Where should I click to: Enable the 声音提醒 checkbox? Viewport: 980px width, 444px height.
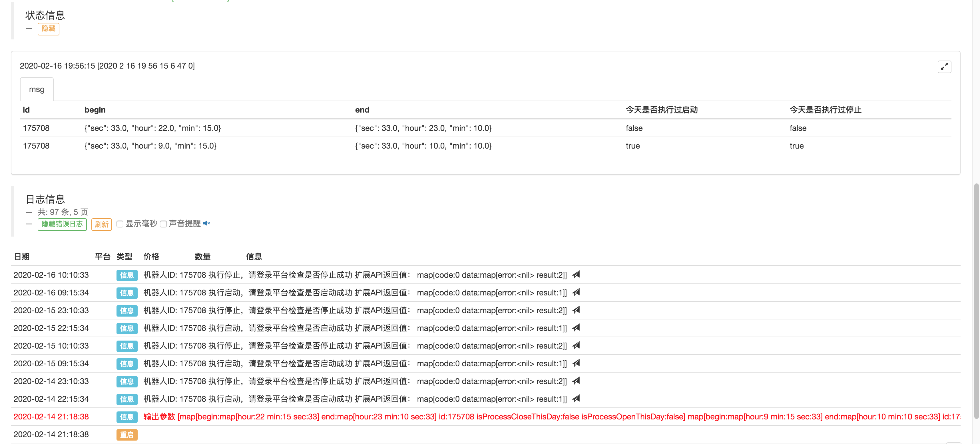pos(163,224)
